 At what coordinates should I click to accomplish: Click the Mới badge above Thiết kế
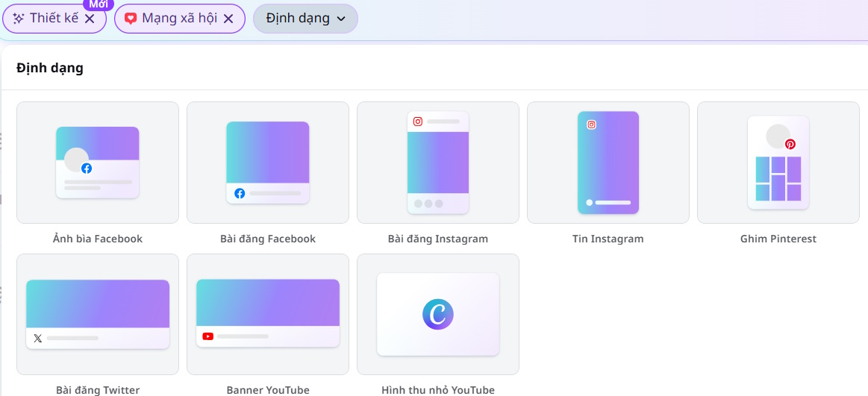[98, 4]
